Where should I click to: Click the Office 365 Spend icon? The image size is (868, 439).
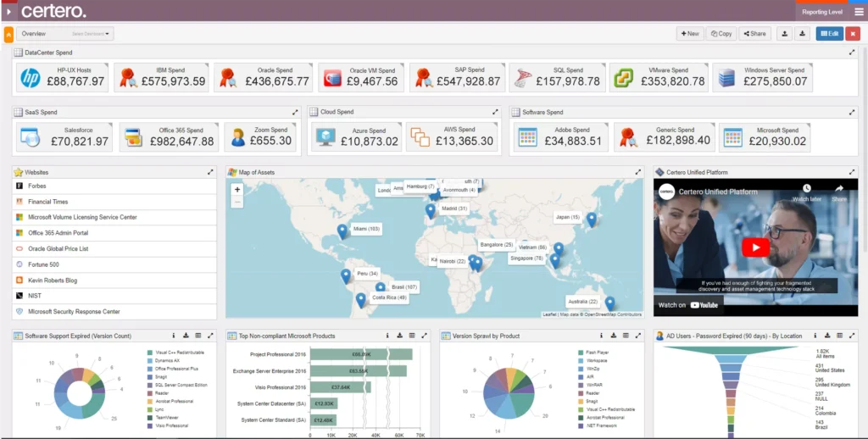[133, 137]
